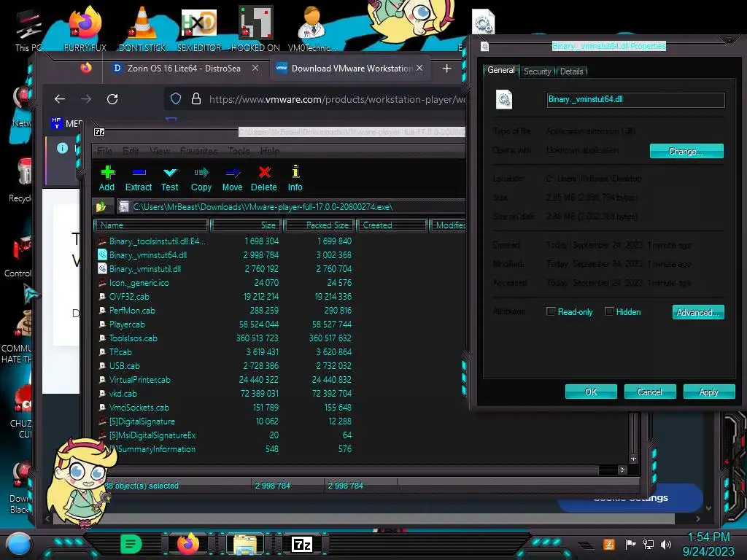Open the Start orb on taskbar
Image resolution: width=747 pixels, height=560 pixels.
18,544
